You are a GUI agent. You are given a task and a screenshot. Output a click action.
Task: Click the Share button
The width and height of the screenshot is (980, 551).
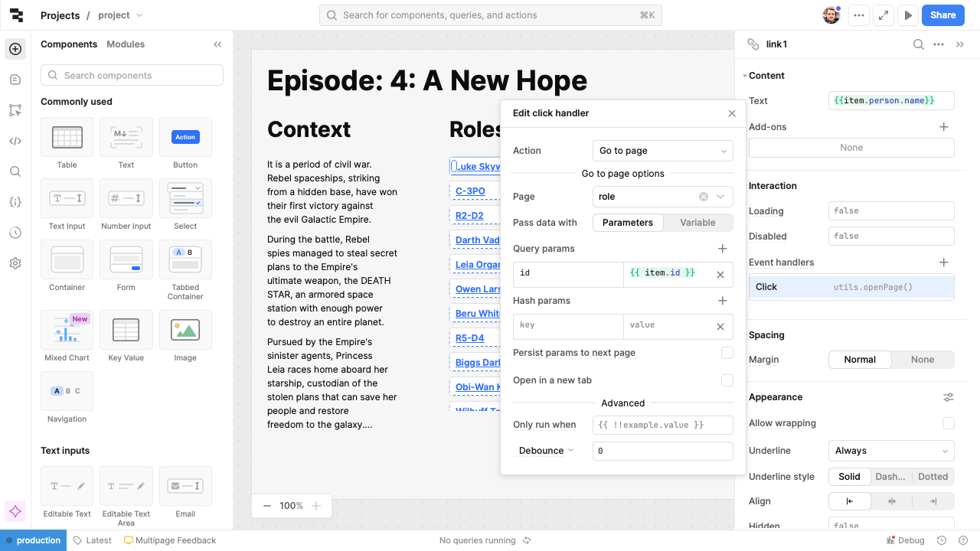click(942, 15)
